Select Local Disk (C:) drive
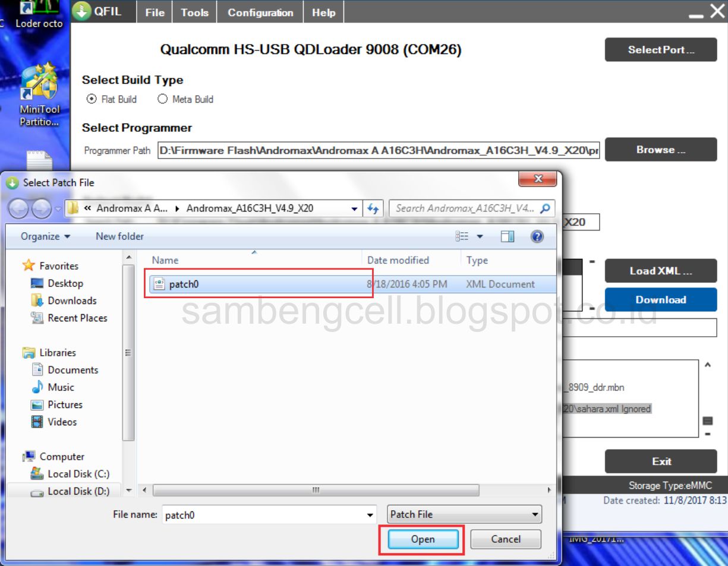728x566 pixels. click(x=70, y=474)
